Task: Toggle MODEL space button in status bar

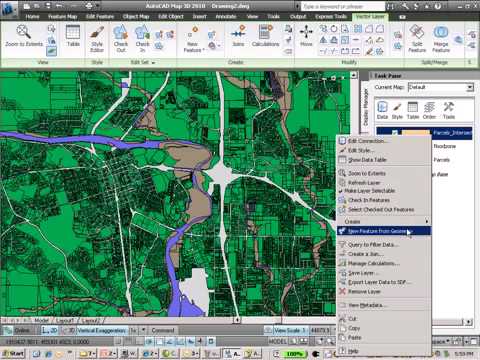Action: click(x=277, y=341)
